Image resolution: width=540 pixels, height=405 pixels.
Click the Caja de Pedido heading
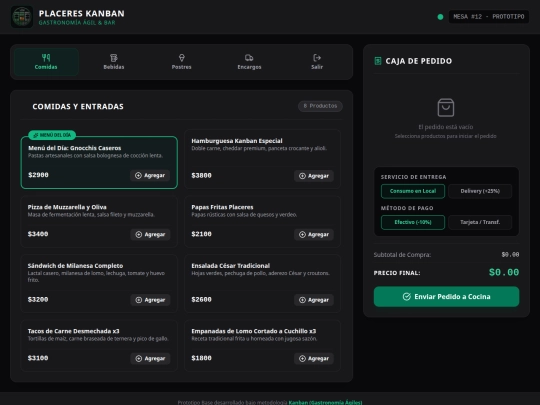tap(418, 61)
